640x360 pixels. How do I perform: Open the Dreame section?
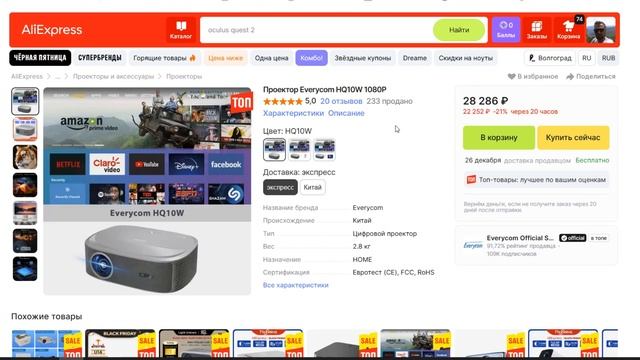coord(414,58)
